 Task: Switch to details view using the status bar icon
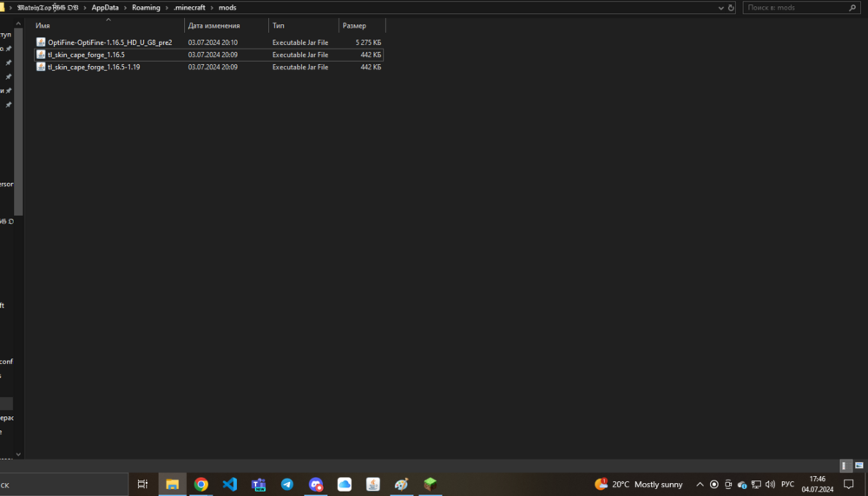845,466
